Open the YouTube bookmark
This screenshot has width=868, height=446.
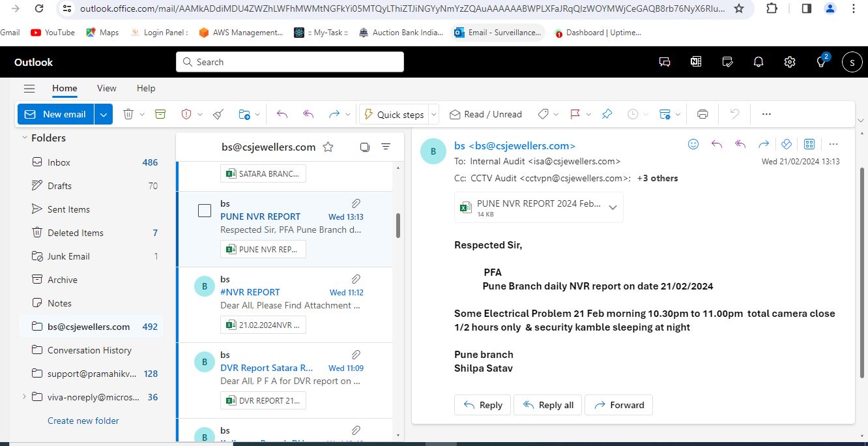point(53,33)
